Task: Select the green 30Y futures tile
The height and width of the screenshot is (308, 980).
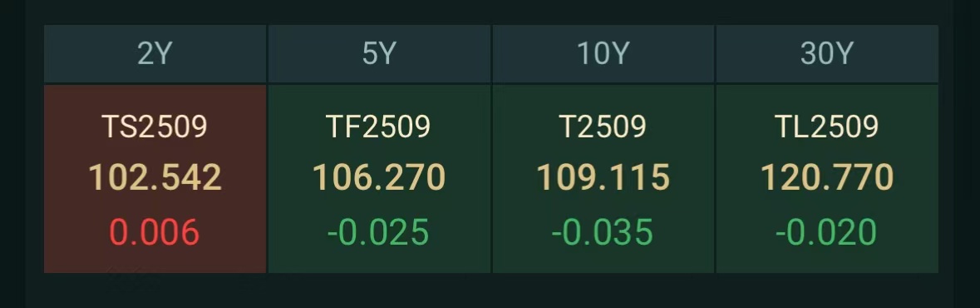Action: pyautogui.click(x=827, y=179)
